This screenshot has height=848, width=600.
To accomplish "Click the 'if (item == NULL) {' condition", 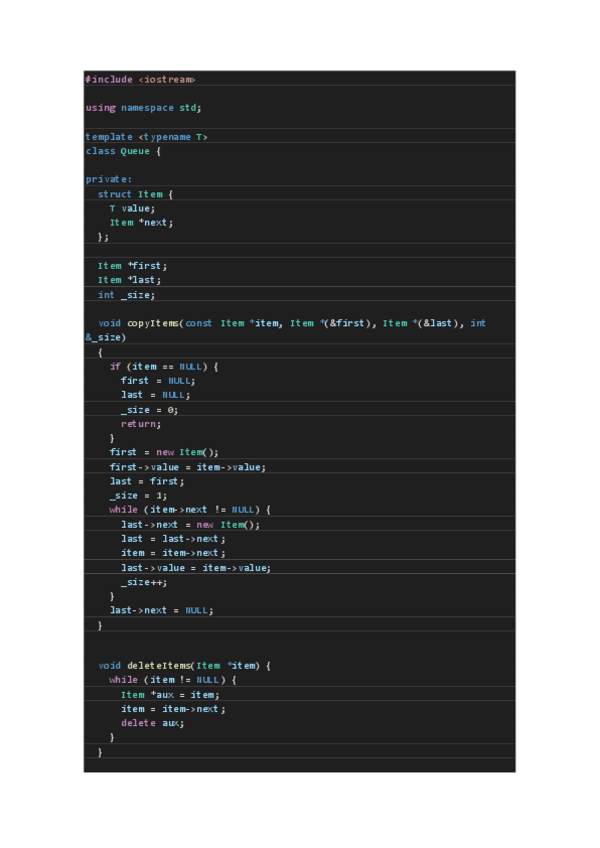I will point(163,366).
